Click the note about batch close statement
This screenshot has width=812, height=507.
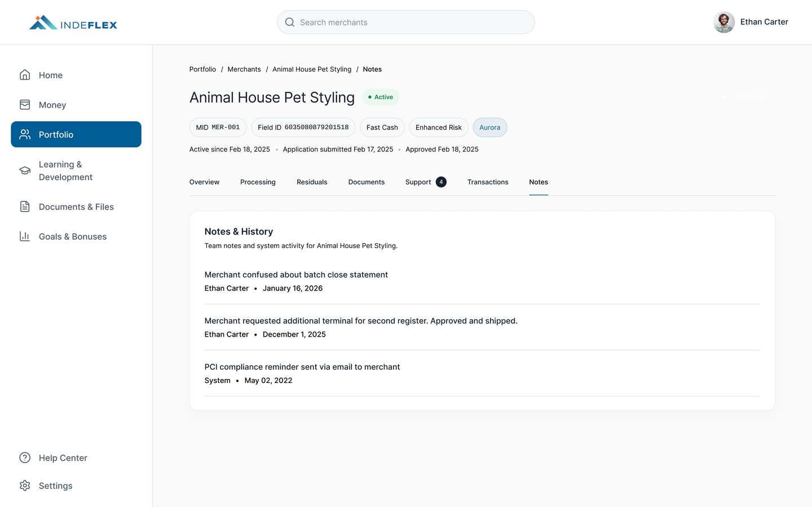click(x=296, y=275)
